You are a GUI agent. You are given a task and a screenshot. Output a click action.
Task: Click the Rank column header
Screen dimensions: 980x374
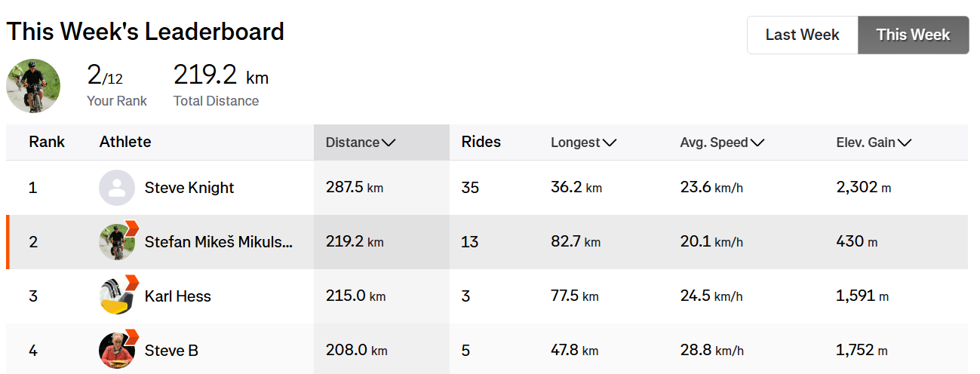(47, 142)
